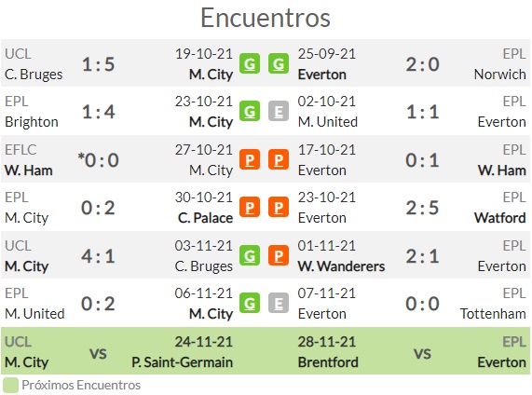Click the orange P badge for W. Ham vs M. City
Screen dimensions: 532x395
point(250,159)
